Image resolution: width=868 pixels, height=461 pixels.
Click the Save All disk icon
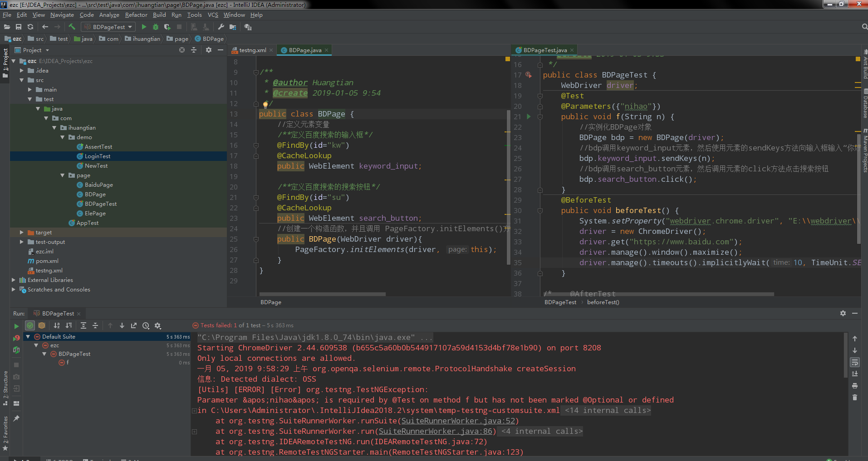click(x=19, y=27)
